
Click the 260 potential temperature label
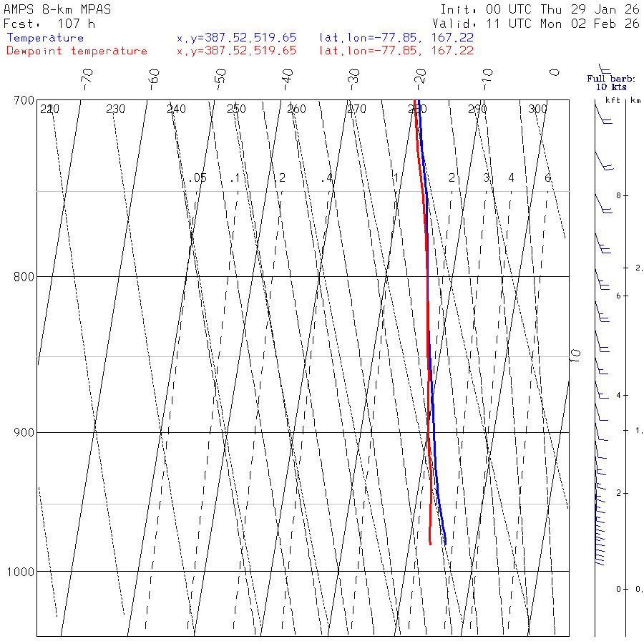[296, 109]
